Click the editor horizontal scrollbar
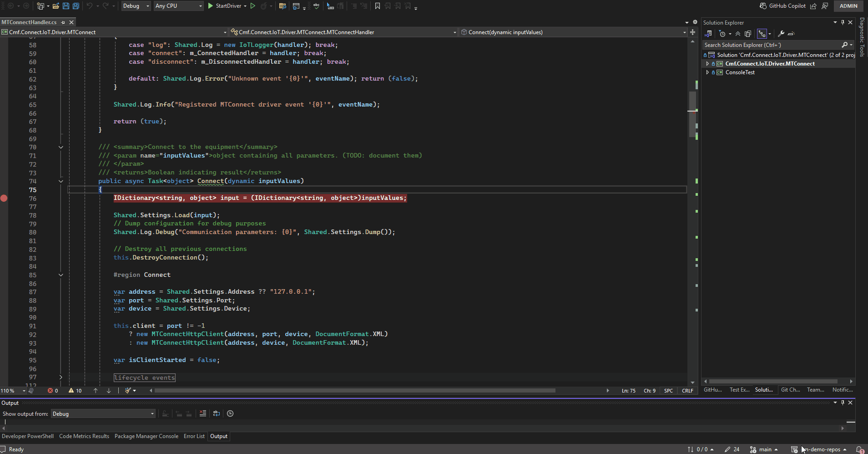The image size is (868, 454). pyautogui.click(x=355, y=391)
